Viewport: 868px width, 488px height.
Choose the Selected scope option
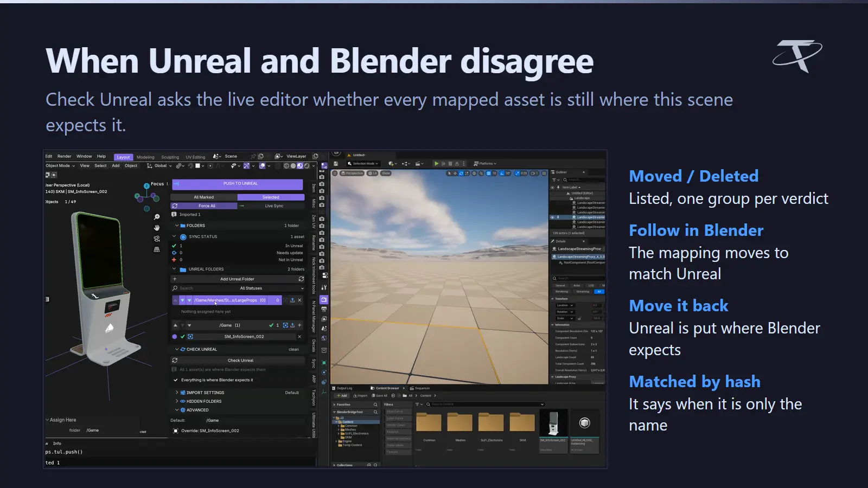pyautogui.click(x=271, y=197)
